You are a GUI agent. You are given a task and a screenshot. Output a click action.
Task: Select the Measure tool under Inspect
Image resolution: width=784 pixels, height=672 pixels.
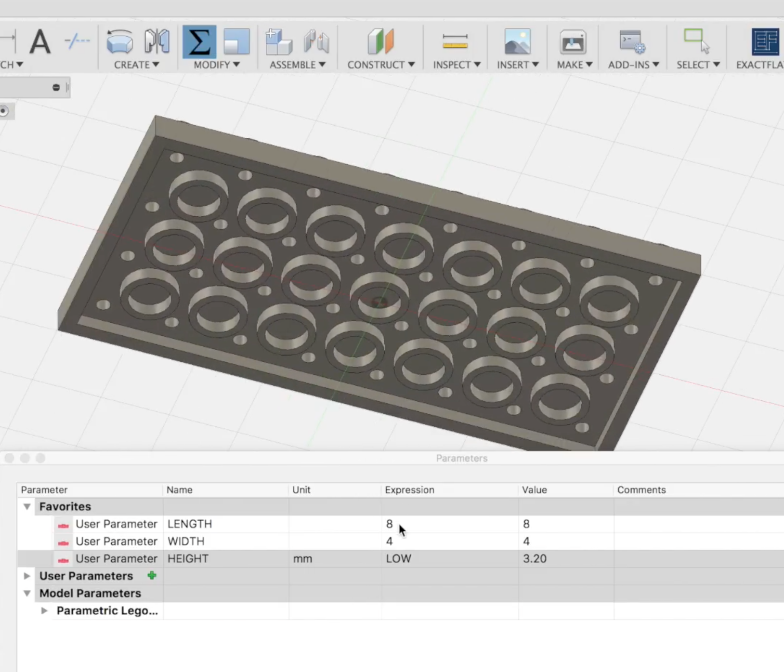[x=456, y=42]
